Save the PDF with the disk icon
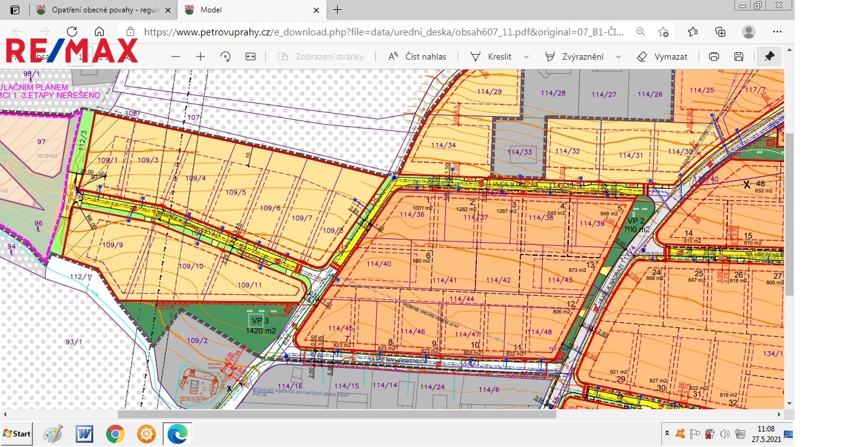 [x=739, y=56]
